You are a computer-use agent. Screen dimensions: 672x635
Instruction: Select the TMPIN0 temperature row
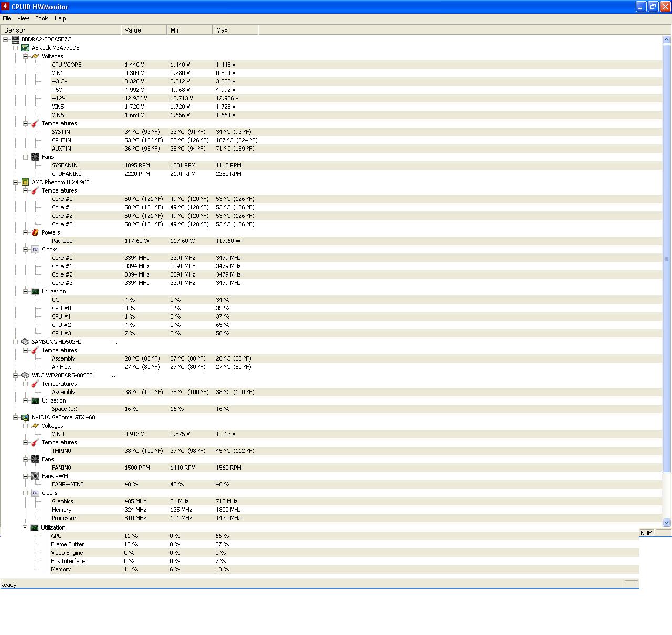click(x=356, y=451)
